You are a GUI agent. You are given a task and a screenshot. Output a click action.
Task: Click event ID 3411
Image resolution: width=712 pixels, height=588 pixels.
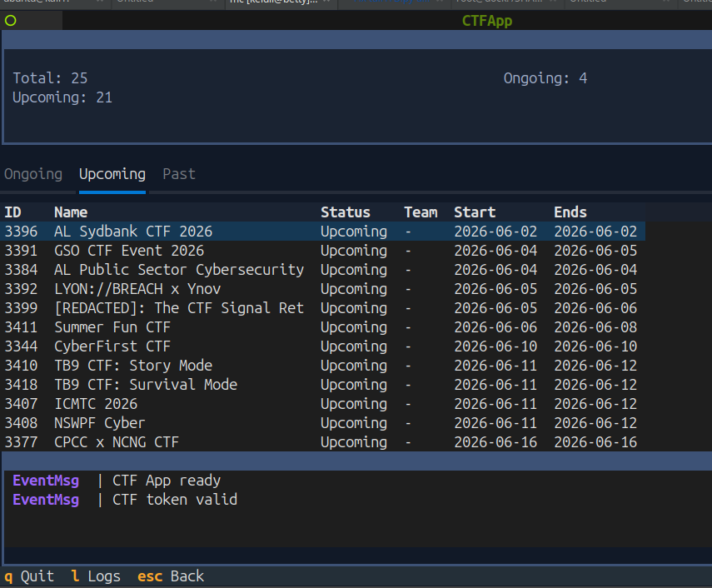[x=21, y=327]
